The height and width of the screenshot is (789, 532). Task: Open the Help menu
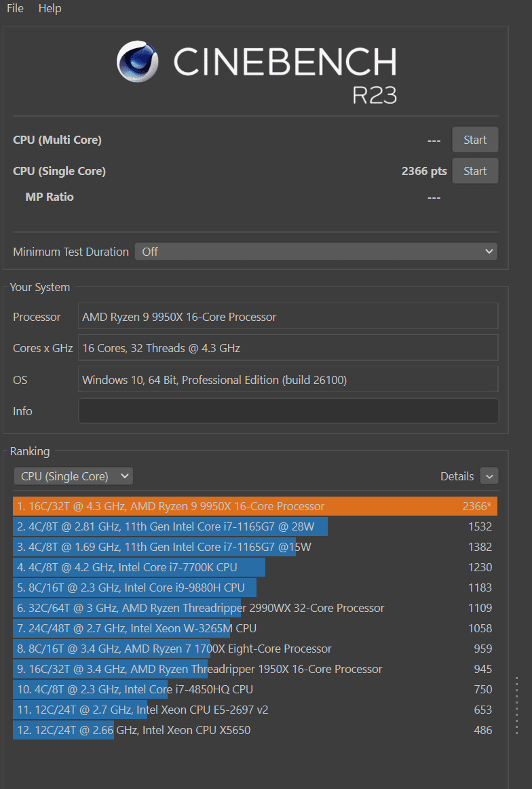pos(50,9)
